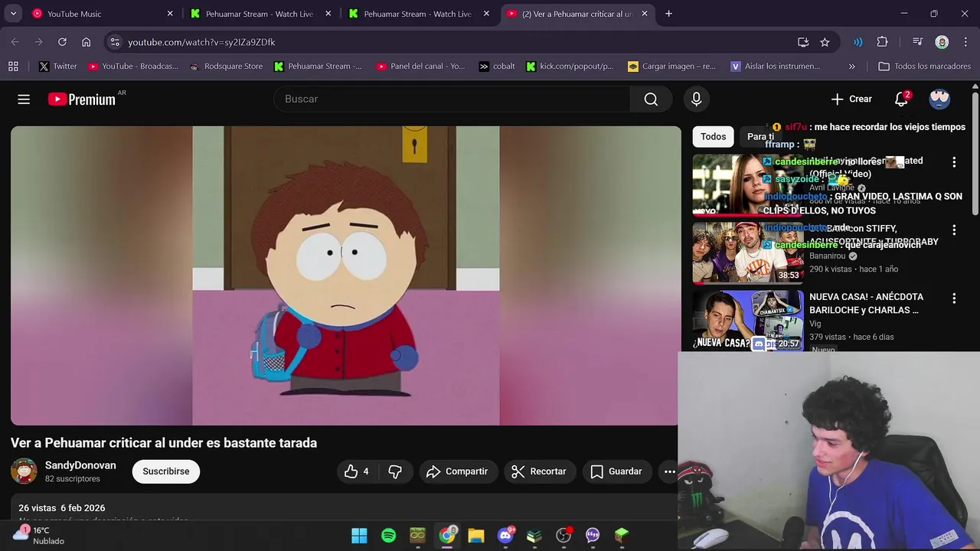Click the Buscar search field
The image size is (980, 551).
[x=452, y=99]
